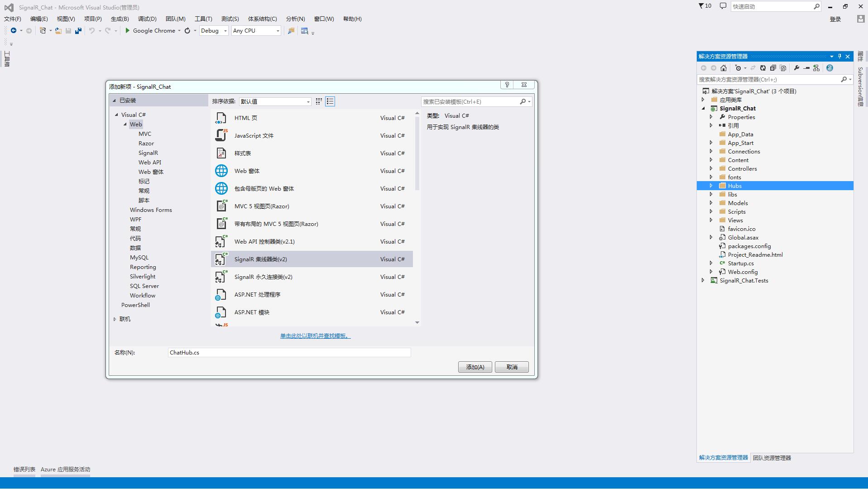Switch to small icons template view
868x489 pixels.
click(319, 101)
